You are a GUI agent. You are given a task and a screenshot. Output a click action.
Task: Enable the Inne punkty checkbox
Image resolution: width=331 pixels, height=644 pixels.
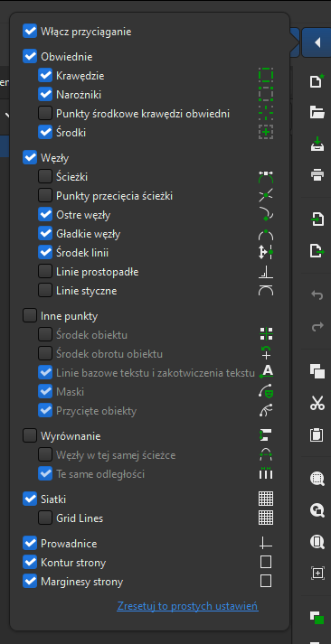pos(30,316)
